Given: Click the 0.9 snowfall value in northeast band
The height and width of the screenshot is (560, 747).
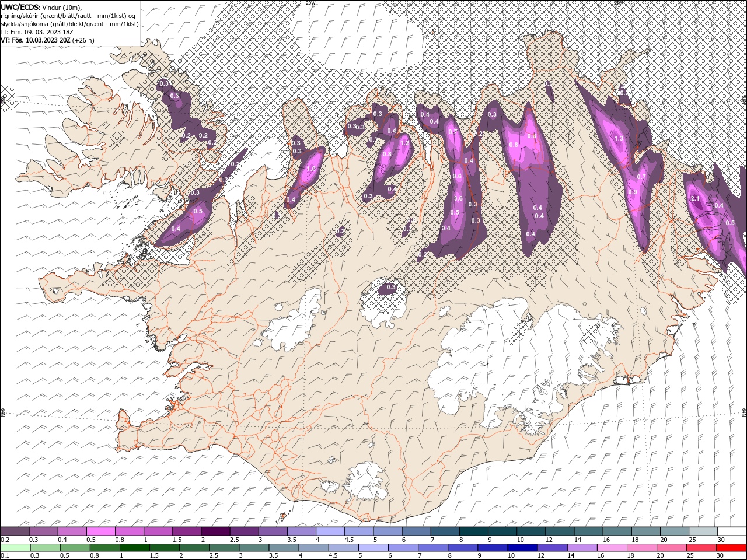Looking at the screenshot, I should [633, 192].
